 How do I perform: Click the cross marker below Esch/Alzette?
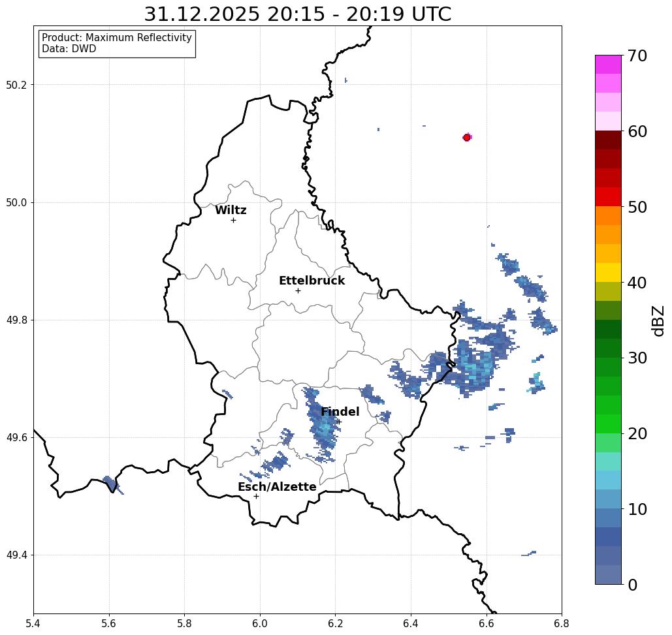tap(256, 497)
